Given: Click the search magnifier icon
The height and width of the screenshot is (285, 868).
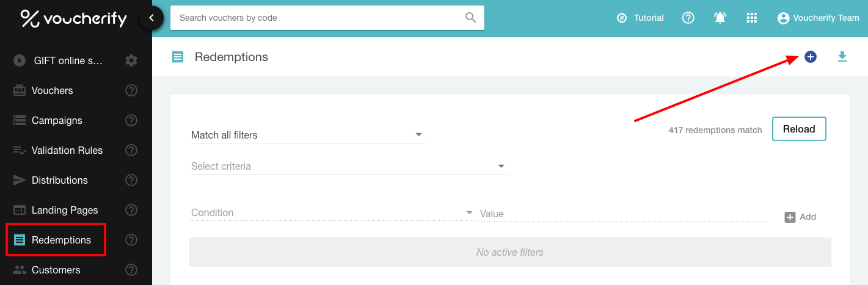Looking at the screenshot, I should (x=470, y=18).
